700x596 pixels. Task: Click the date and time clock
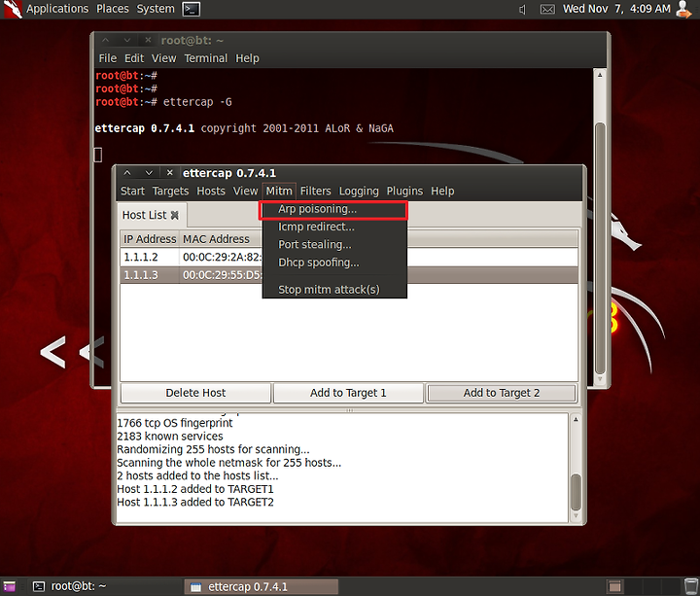(x=616, y=9)
